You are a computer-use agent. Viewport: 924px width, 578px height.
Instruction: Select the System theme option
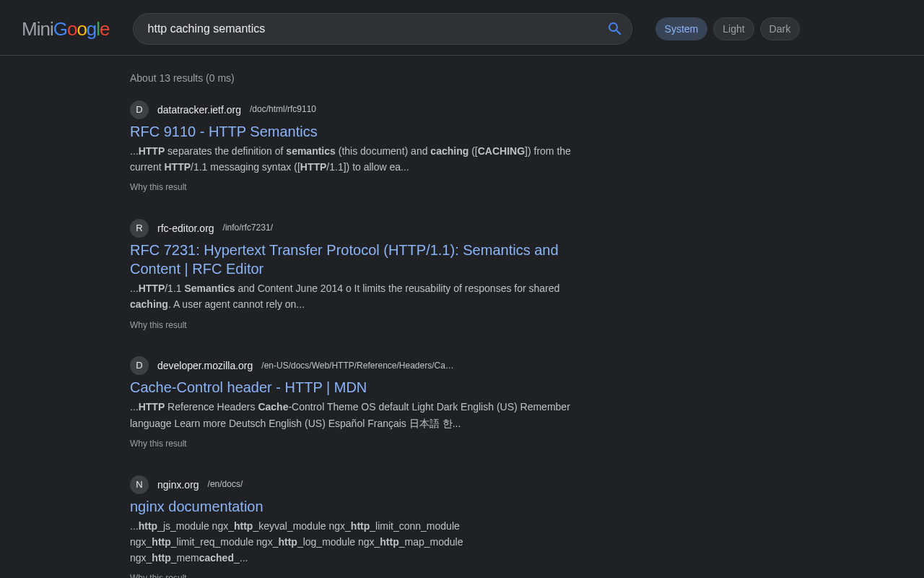pos(681,29)
